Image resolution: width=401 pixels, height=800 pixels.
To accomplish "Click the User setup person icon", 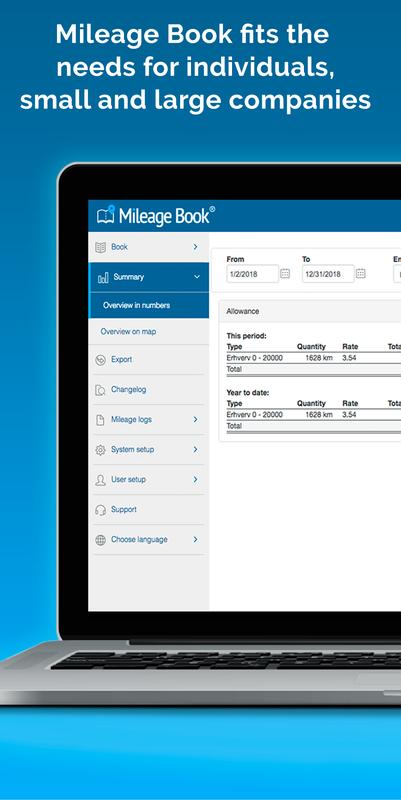I will tap(101, 480).
